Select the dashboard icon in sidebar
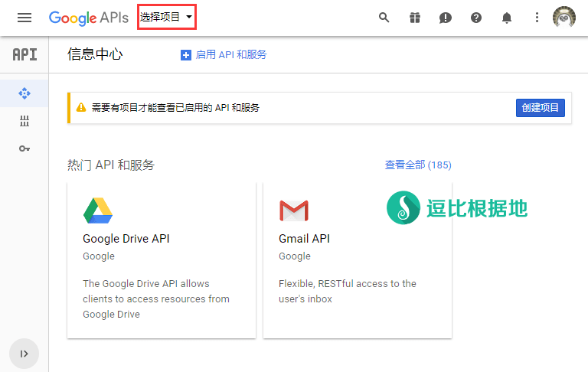This screenshot has height=372, width=588. [x=24, y=93]
